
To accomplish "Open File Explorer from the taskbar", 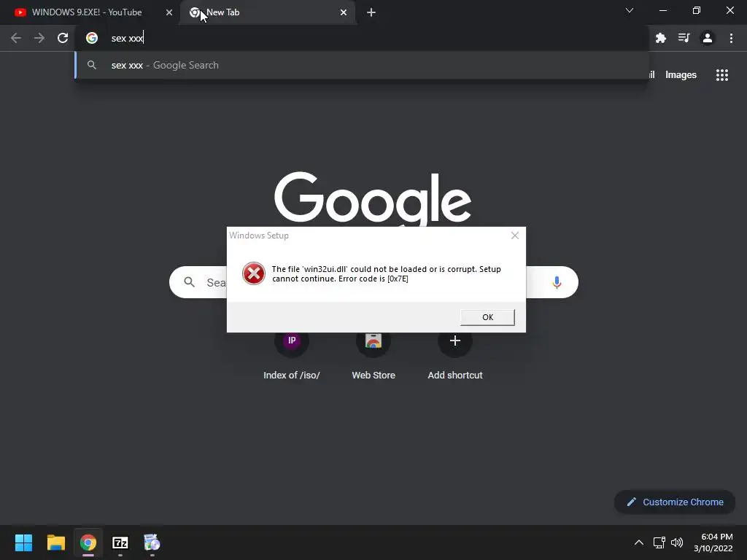I will coord(55,542).
